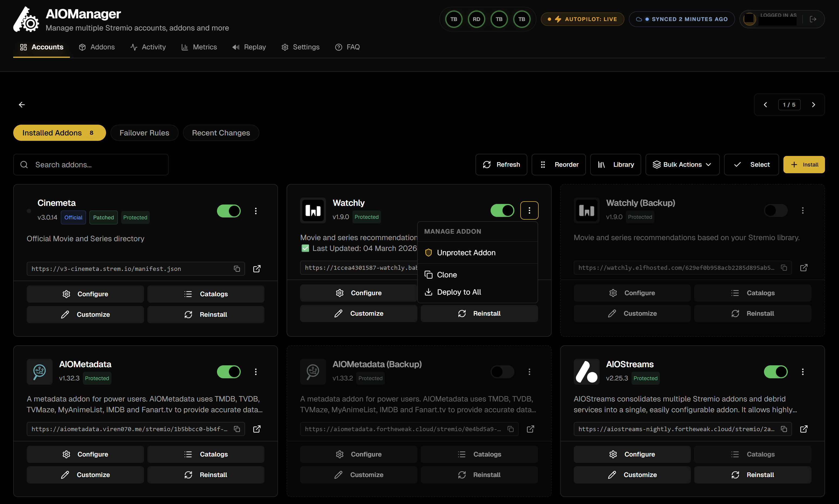The height and width of the screenshot is (504, 839).
Task: View the Recent Changes tab
Action: pyautogui.click(x=221, y=133)
